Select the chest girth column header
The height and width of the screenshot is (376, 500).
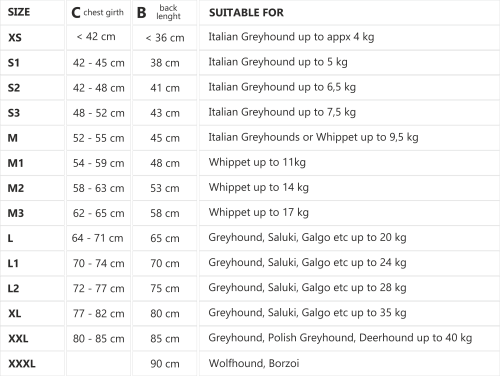pyautogui.click(x=98, y=13)
